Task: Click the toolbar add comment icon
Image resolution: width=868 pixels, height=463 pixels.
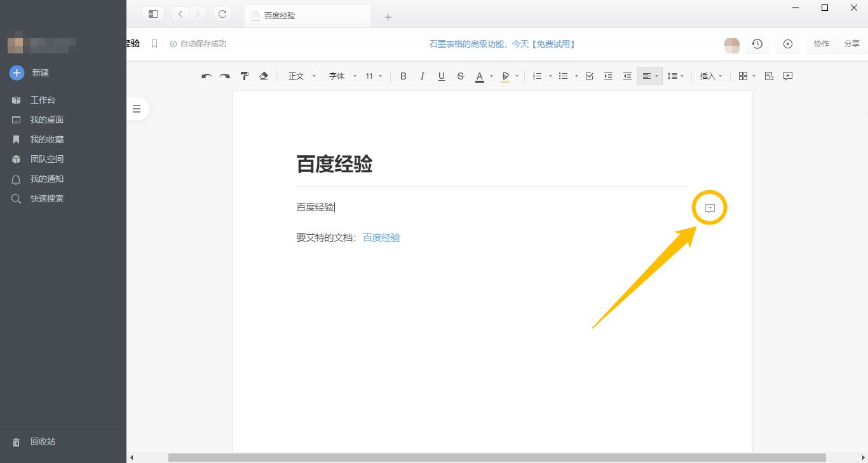Action: tap(788, 76)
